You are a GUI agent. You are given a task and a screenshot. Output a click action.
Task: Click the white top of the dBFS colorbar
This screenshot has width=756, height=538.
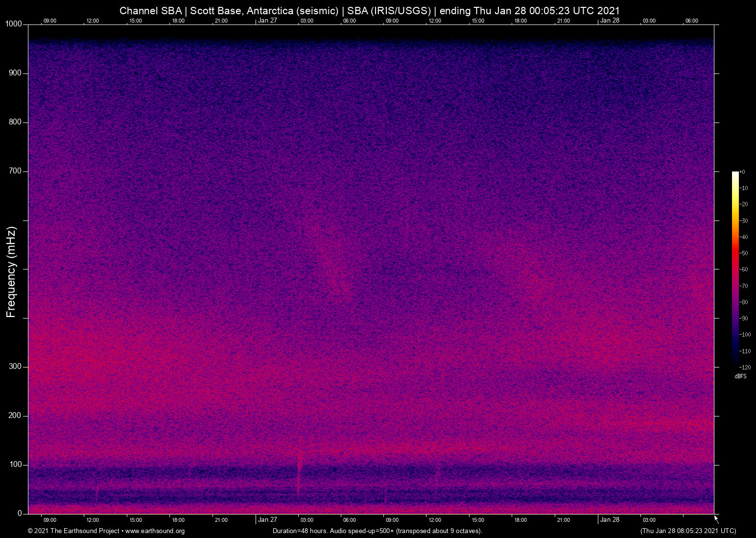pos(735,174)
